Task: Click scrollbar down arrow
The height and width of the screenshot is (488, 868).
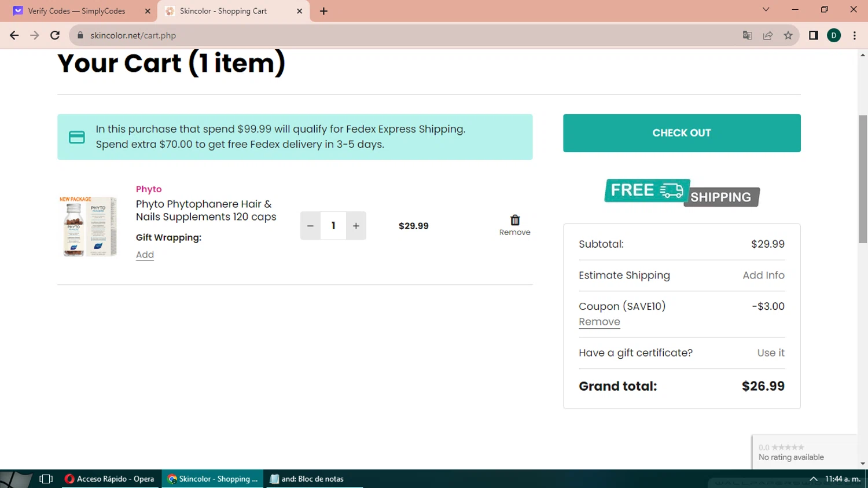Action: pos(863,464)
